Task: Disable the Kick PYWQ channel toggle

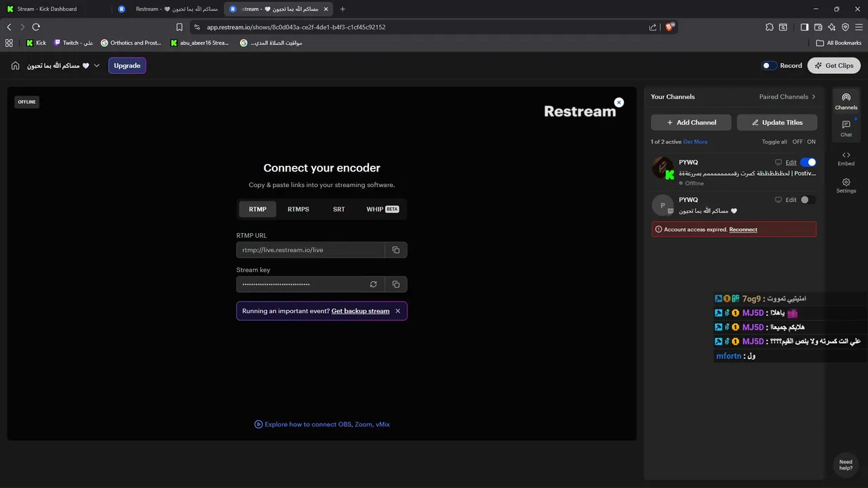Action: (x=808, y=162)
